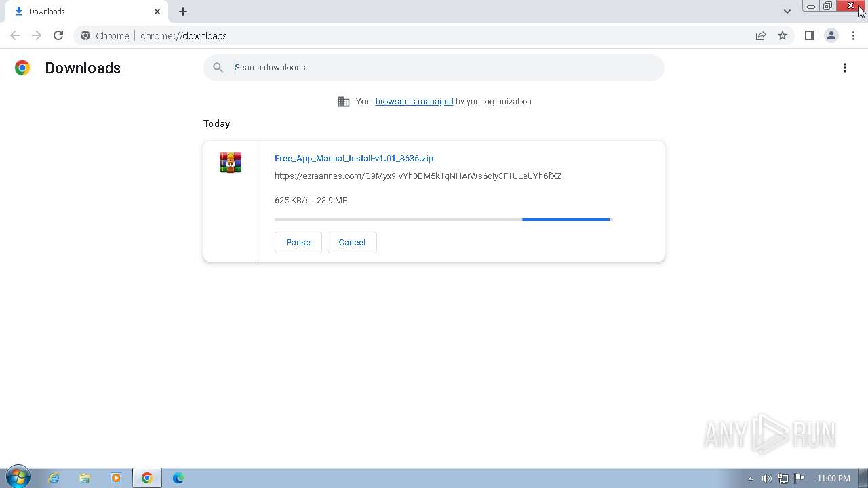The height and width of the screenshot is (488, 868).
Task: Cancel the zip download
Action: click(352, 242)
